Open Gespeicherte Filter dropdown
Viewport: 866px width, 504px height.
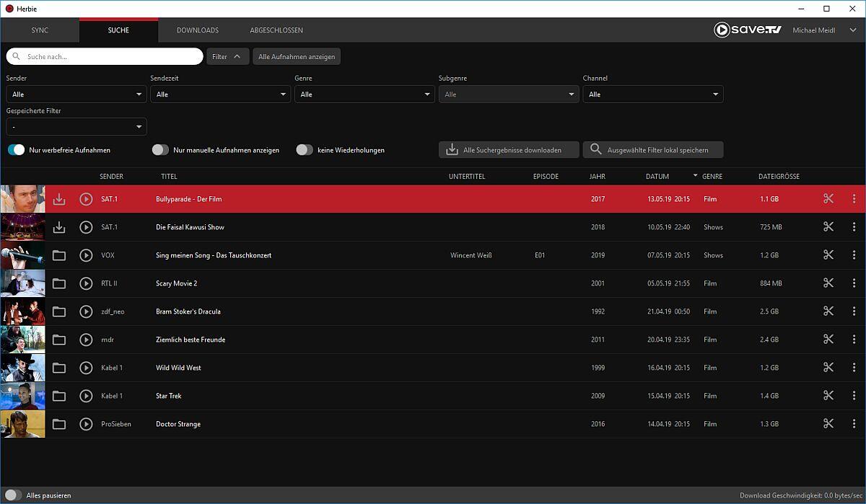point(76,127)
